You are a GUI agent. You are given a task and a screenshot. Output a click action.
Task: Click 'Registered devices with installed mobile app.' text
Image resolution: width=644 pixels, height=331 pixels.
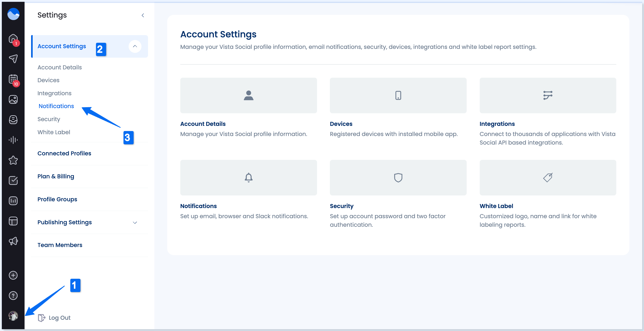pos(394,134)
